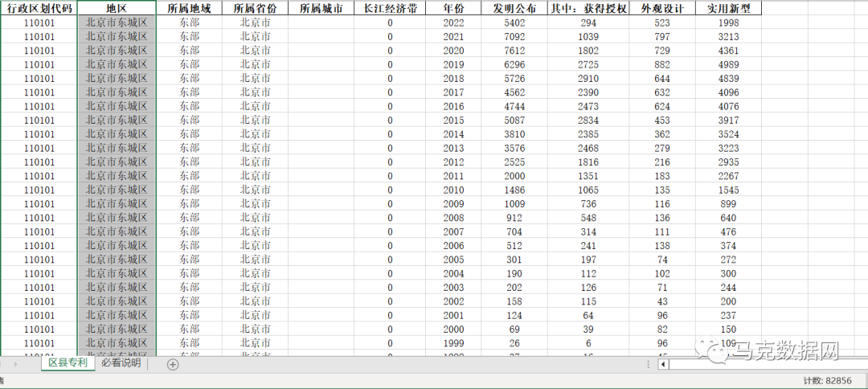This screenshot has width=868, height=389.
Task: Select the 发明公布 header cell
Action: [515, 8]
